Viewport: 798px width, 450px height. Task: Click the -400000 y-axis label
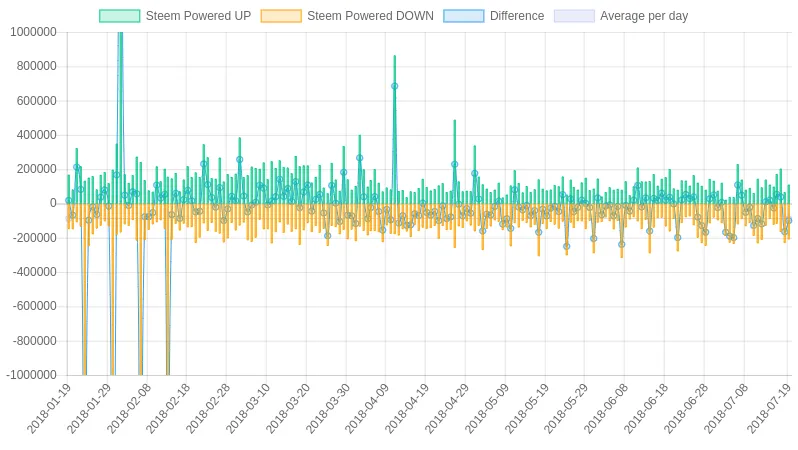click(x=34, y=272)
